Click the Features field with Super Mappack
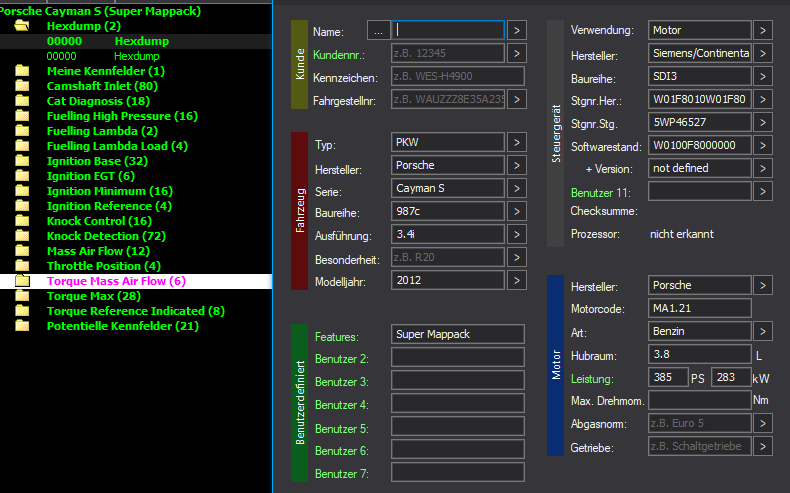The width and height of the screenshot is (790, 493). tap(457, 334)
